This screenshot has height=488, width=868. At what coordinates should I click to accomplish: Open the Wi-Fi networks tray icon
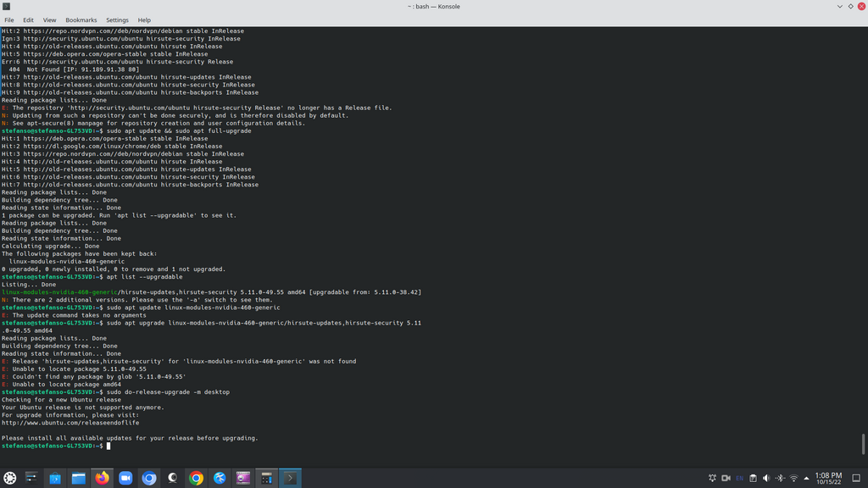(793, 478)
